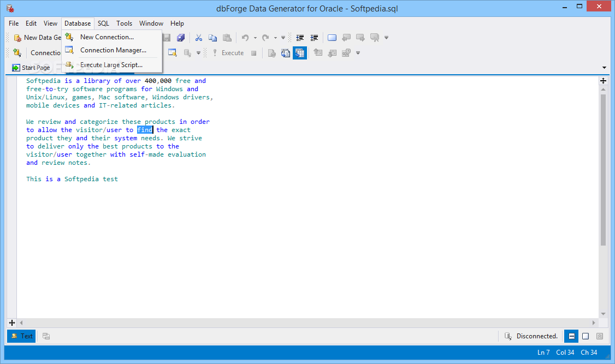
Task: Click the Save All icon
Action: point(181,38)
